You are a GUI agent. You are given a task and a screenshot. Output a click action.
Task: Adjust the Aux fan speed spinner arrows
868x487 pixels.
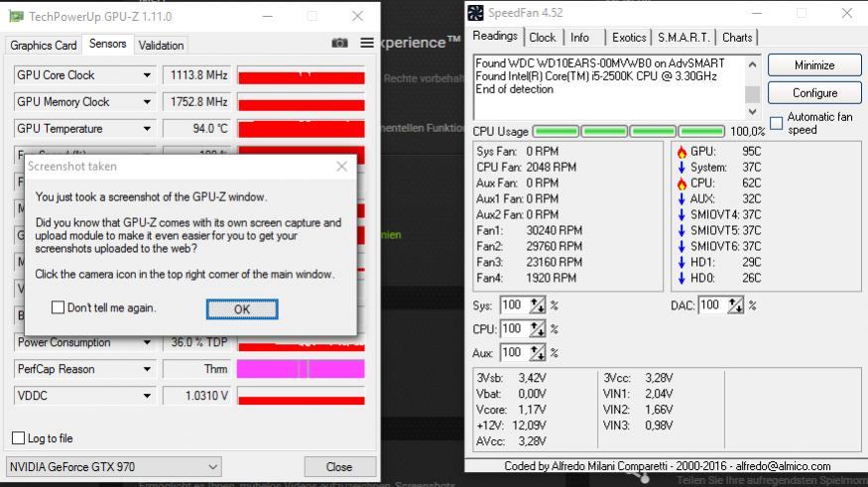537,352
